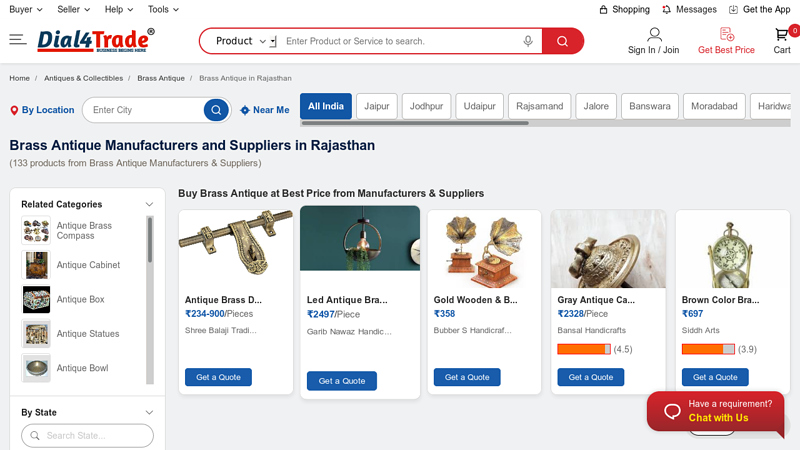The height and width of the screenshot is (450, 800).
Task: Click the Search State magnifier icon
Action: coord(35,436)
